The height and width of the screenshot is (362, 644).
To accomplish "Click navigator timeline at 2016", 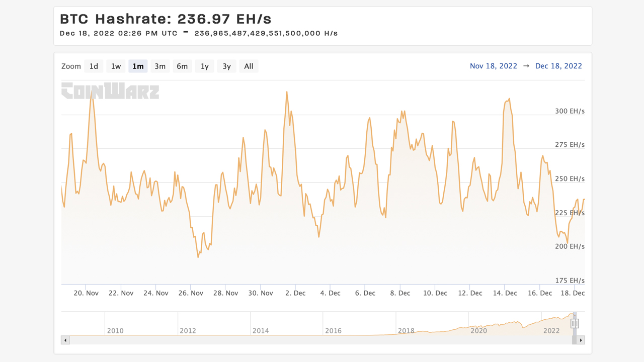I will click(333, 331).
